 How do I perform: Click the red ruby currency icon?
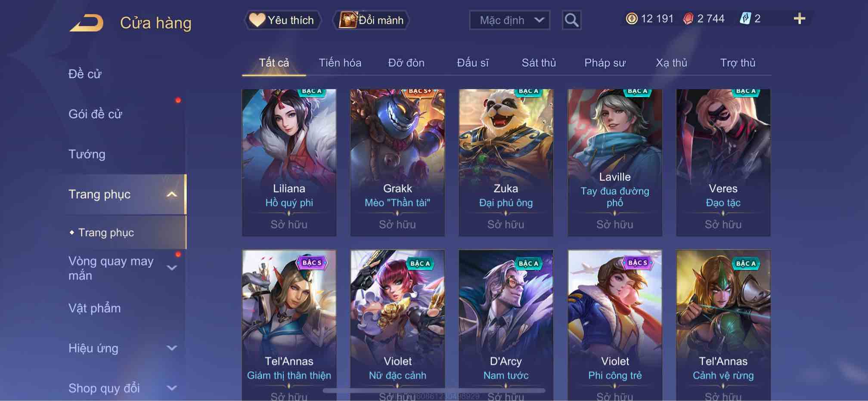[688, 19]
